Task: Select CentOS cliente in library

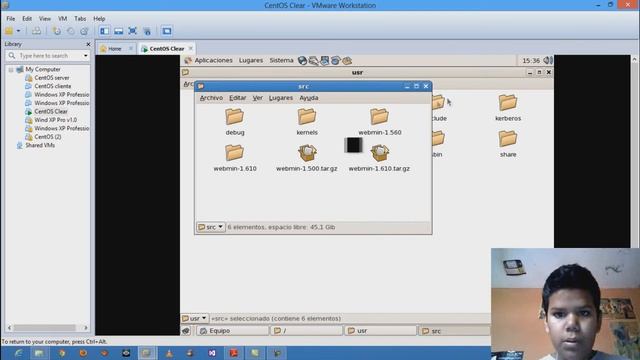Action: click(53, 86)
